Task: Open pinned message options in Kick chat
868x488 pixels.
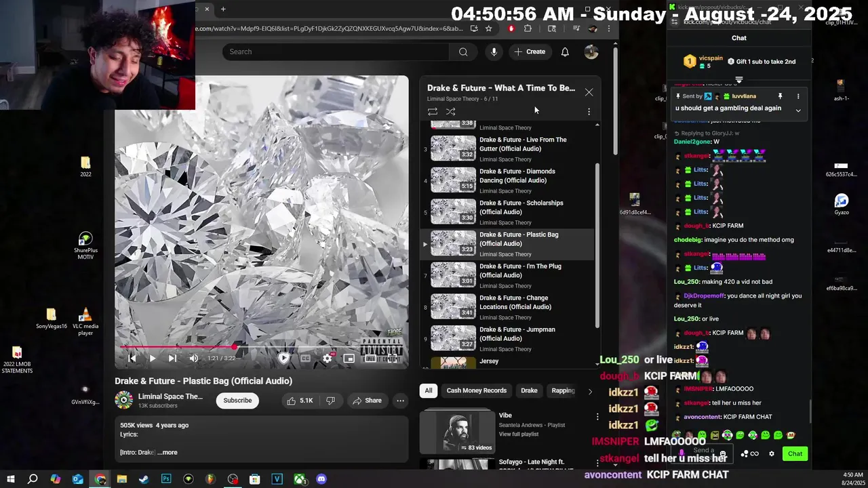Action: pos(798,96)
